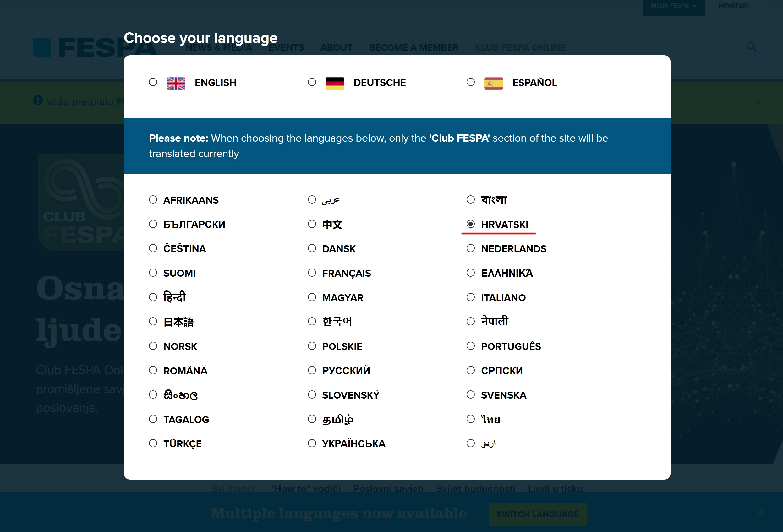Open the Ljudi u tisku tab

(x=555, y=489)
